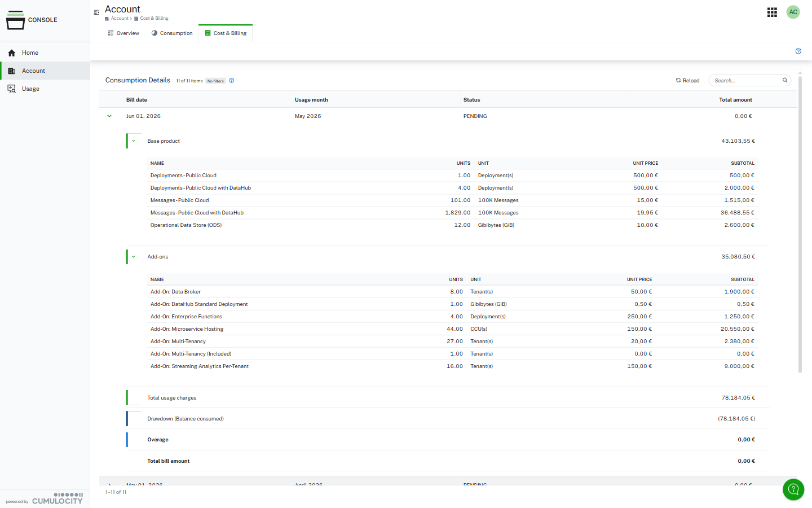
Task: Click the magnifier icon in the search box
Action: pos(784,81)
